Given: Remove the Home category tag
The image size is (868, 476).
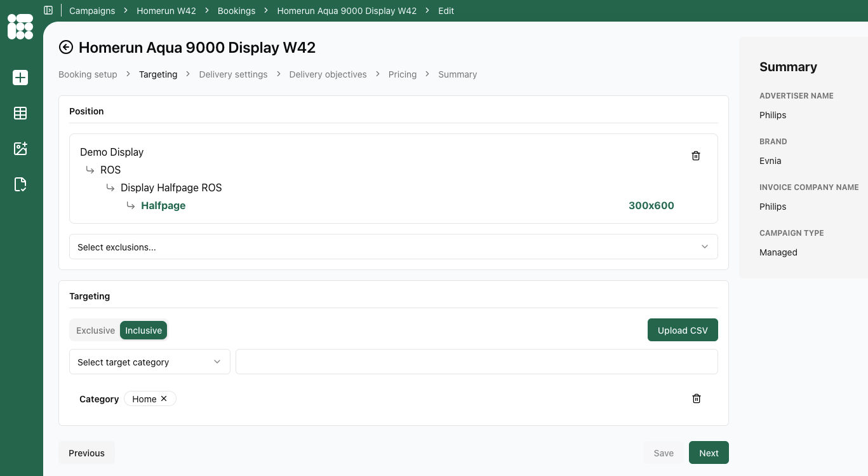Looking at the screenshot, I should [x=164, y=398].
